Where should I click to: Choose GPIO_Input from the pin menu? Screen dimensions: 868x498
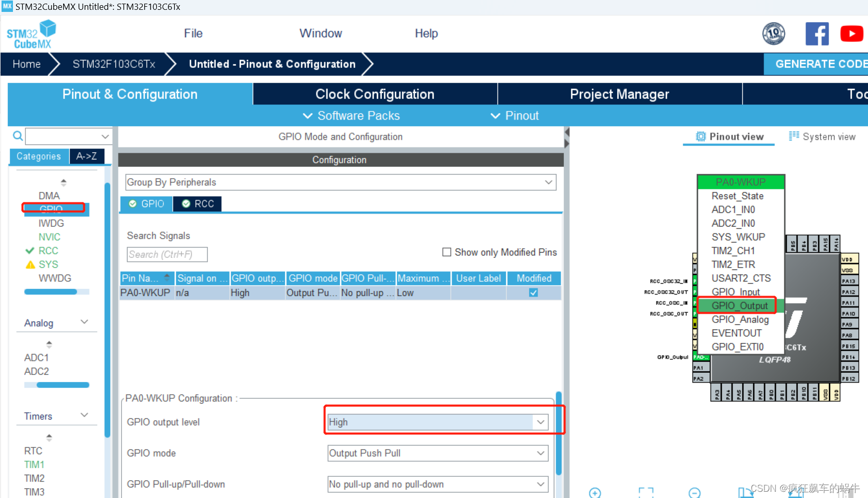[736, 292]
